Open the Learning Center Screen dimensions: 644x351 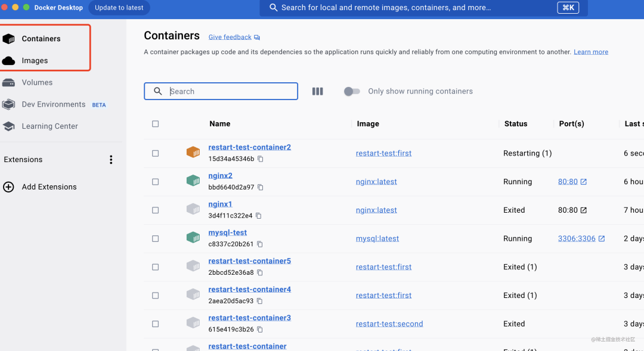coord(49,126)
